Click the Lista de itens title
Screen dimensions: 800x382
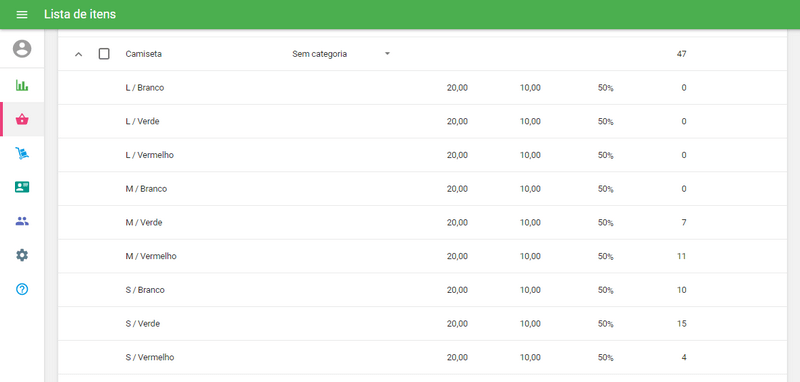[80, 14]
